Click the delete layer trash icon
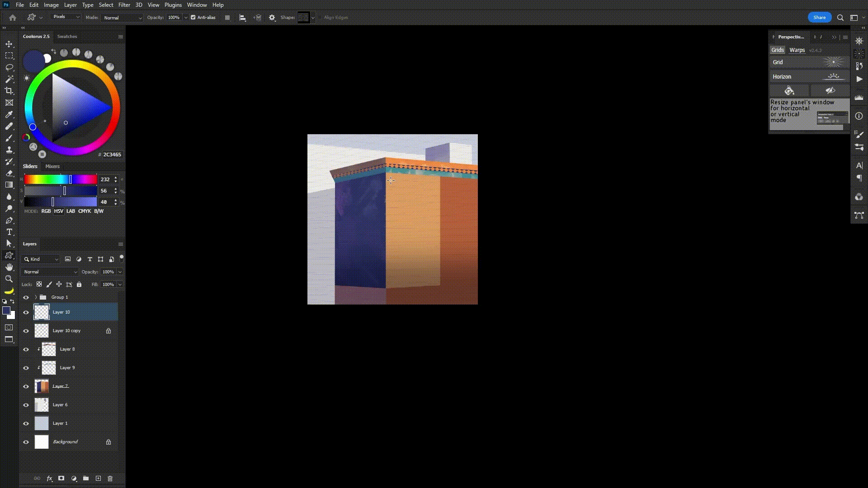Screen dimensions: 868x488 (x=110, y=479)
